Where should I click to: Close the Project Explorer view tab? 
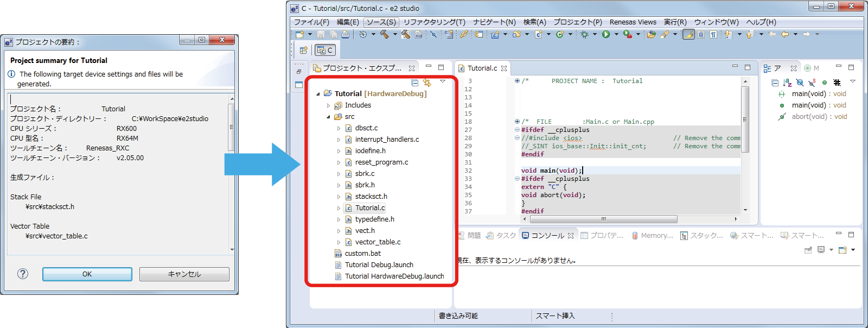click(412, 68)
